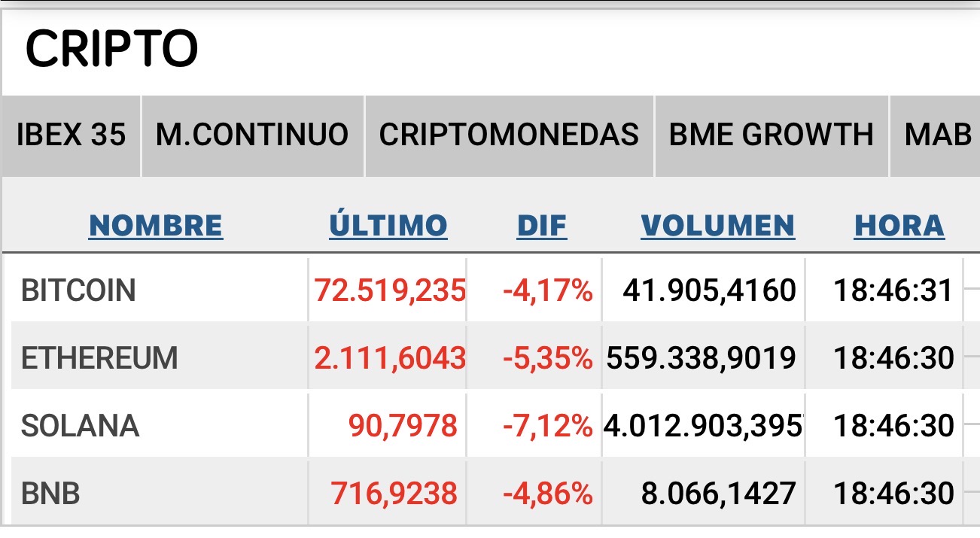The width and height of the screenshot is (980, 538).
Task: Go to the BME GROWTH tab
Action: click(772, 135)
